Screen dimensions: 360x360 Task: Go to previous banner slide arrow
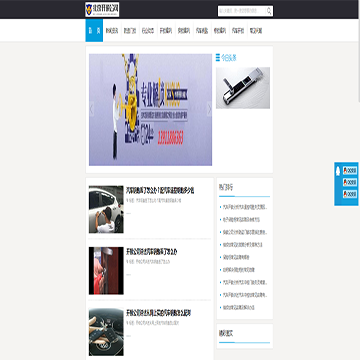coord(91,109)
